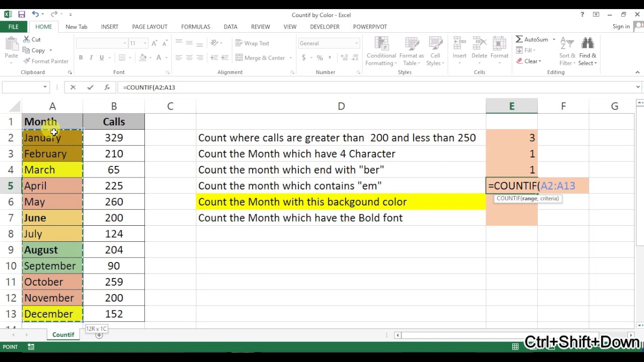Click the Format cells icon
This screenshot has width=644, height=362.
499,44
